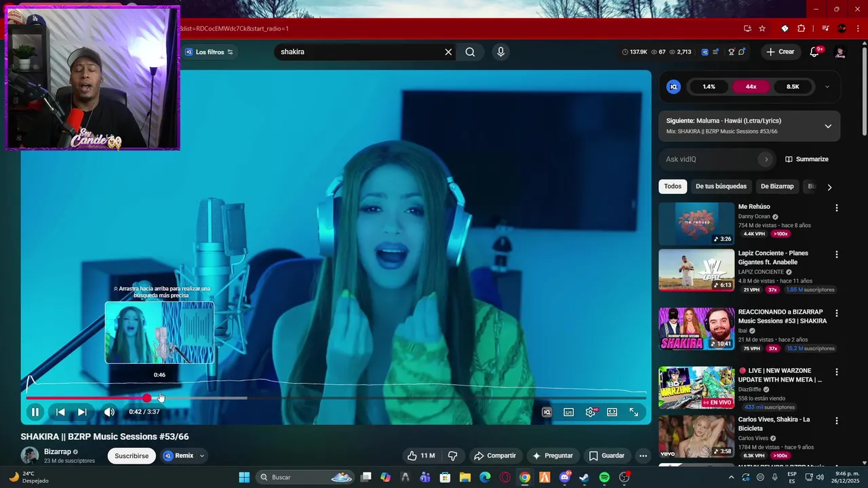Select the De Bizarrap chip
This screenshot has width=868, height=488.
point(777,186)
